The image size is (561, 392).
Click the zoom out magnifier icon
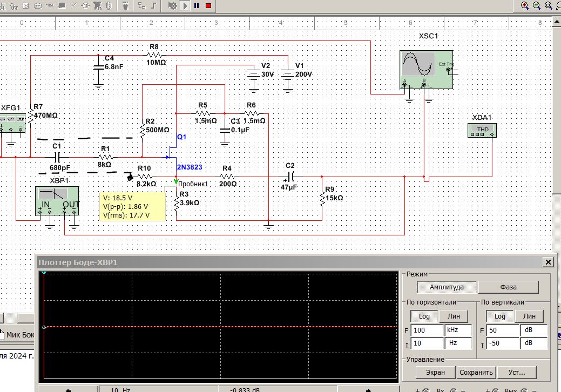click(x=537, y=5)
